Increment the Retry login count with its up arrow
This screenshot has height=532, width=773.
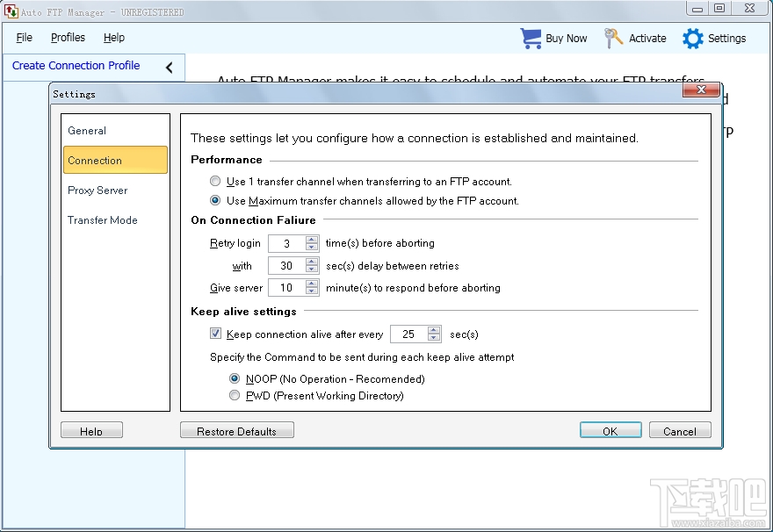[311, 239]
